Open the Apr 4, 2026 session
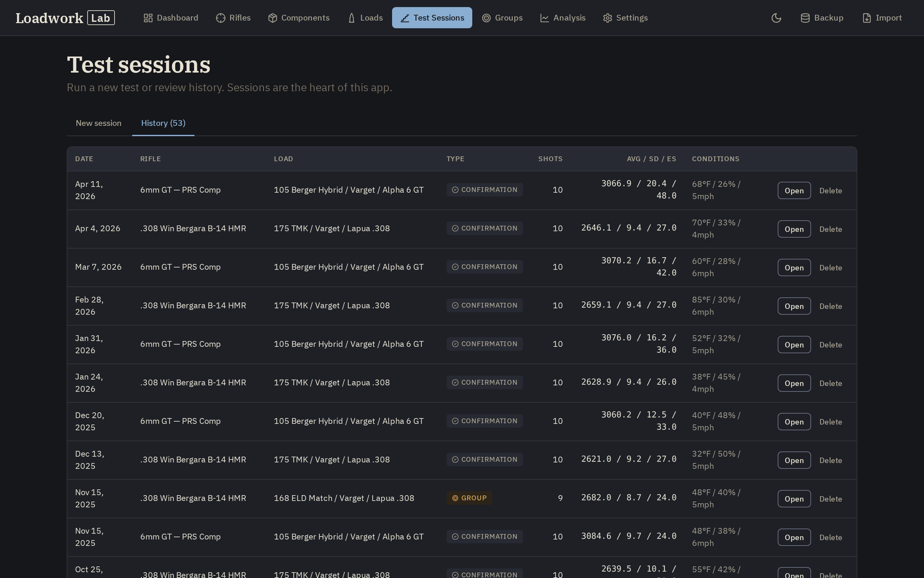The width and height of the screenshot is (924, 578). tap(794, 229)
